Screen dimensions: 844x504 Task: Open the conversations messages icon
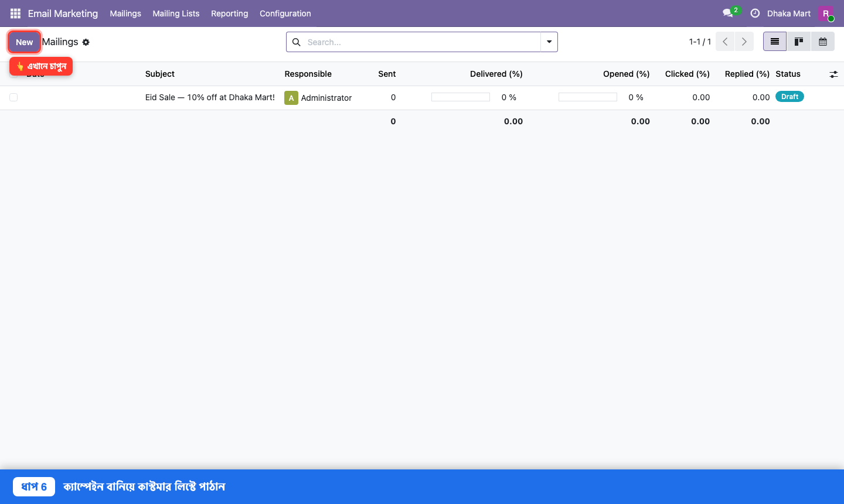728,13
